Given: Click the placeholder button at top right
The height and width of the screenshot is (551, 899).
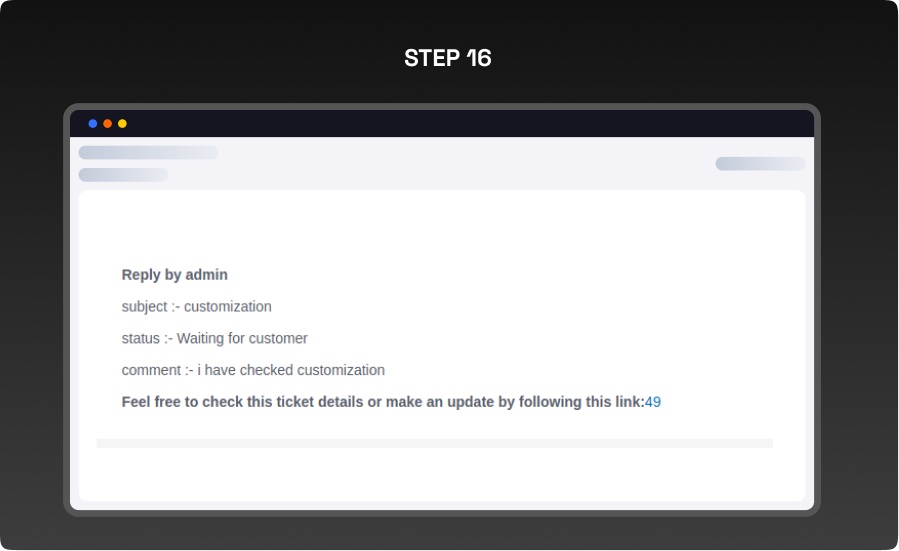Looking at the screenshot, I should tap(760, 164).
